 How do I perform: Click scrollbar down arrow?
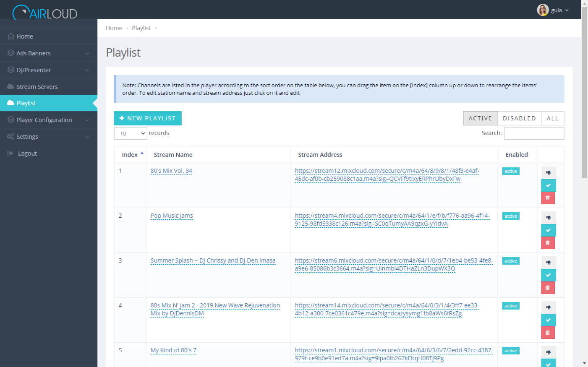point(584,363)
